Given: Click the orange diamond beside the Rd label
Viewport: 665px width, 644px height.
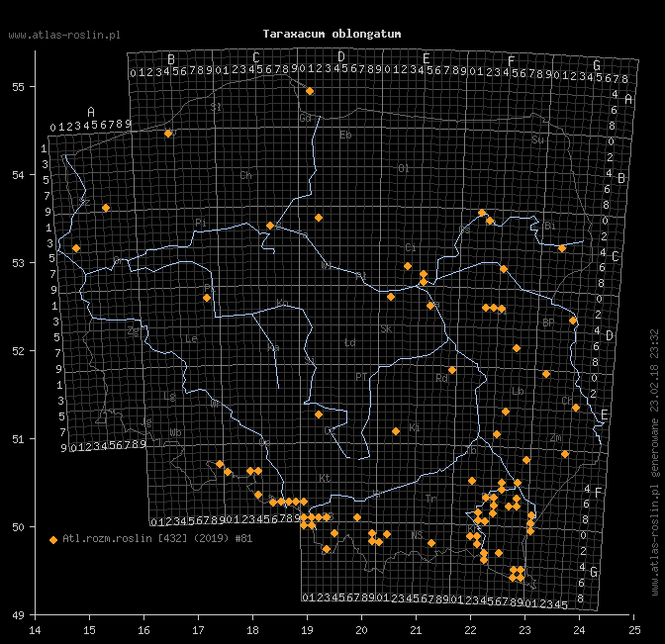Looking at the screenshot, I should click(x=452, y=370).
